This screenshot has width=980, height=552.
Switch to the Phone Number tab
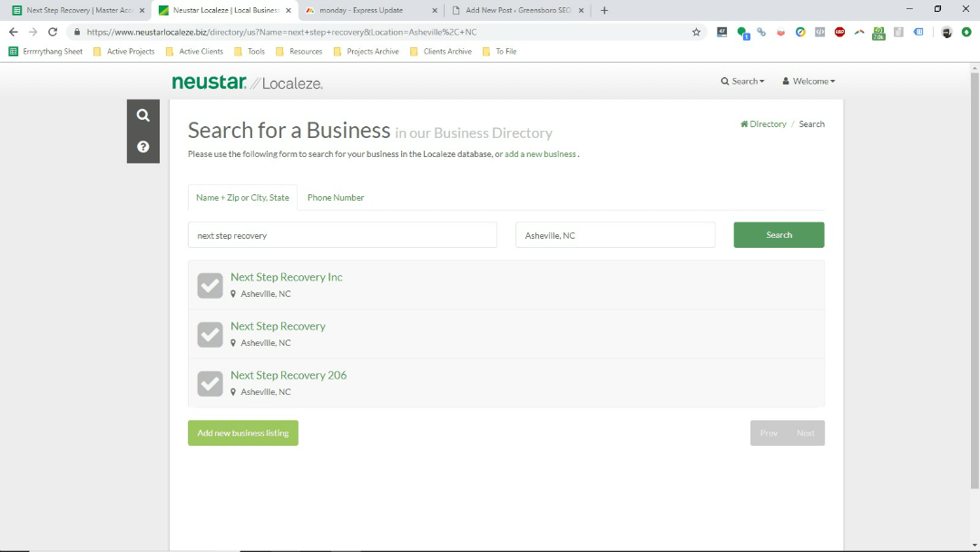(335, 197)
